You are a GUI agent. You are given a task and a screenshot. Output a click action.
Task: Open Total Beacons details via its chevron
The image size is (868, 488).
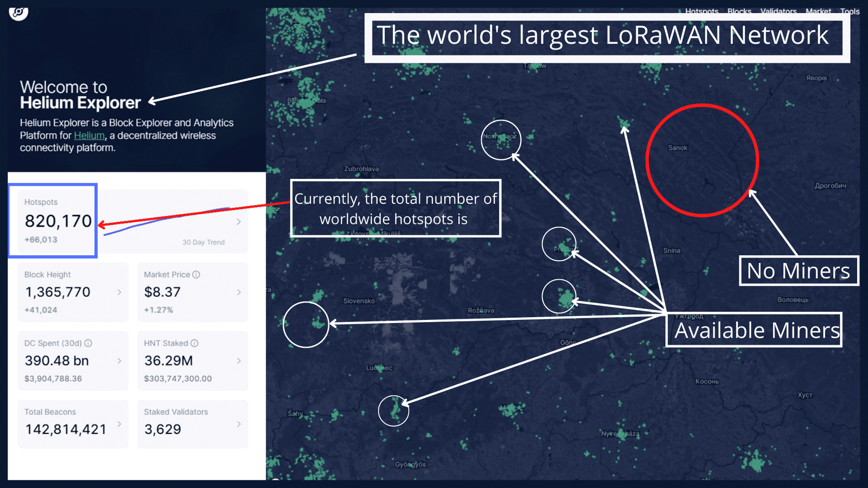coord(119,424)
